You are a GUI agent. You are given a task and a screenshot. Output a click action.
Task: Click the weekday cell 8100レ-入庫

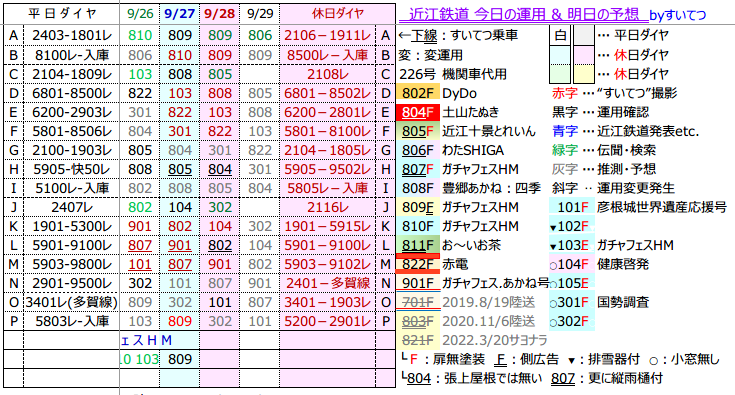click(72, 55)
